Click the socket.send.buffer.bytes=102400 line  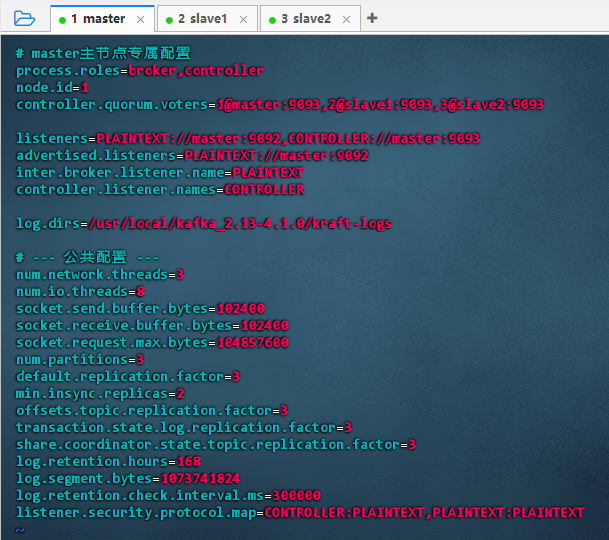point(140,309)
